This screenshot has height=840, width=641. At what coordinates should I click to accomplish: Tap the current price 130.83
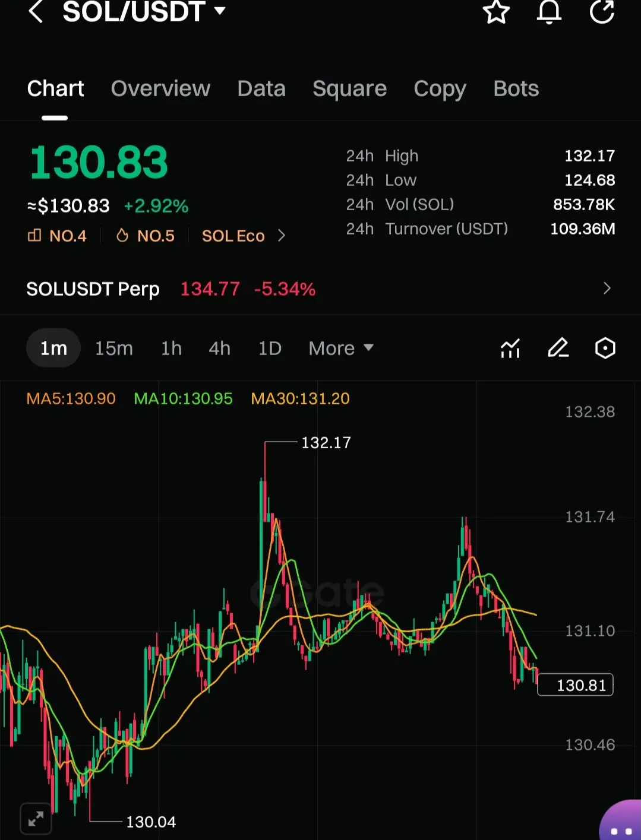(x=99, y=162)
